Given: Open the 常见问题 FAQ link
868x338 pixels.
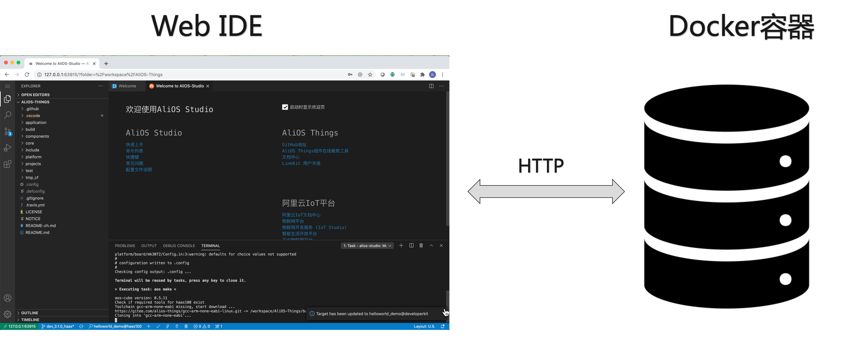Looking at the screenshot, I should [134, 163].
